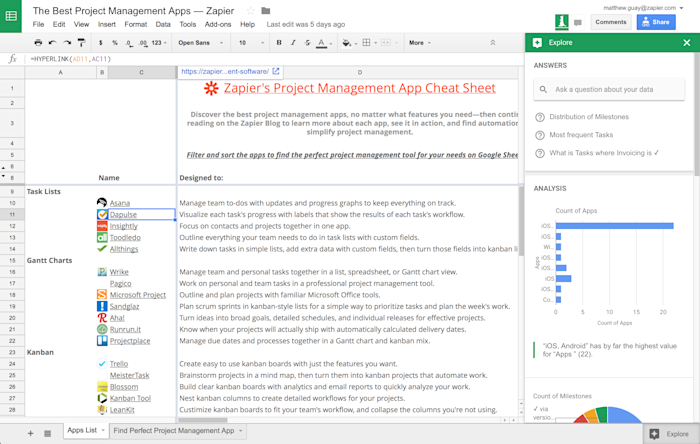Open the 123 number format dropdown
Screen dimensions: 700x444
(x=159, y=43)
